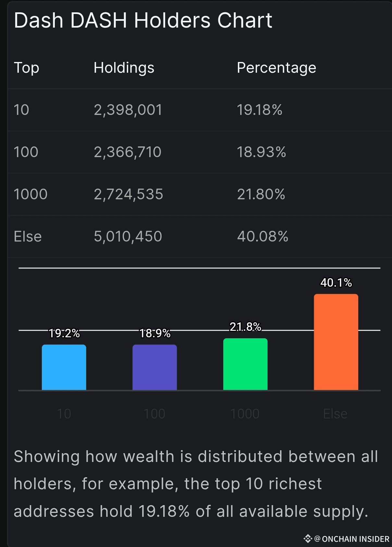This screenshot has height=547, width=392.
Task: Select the 40.08% percentage cell
Action: tap(263, 236)
